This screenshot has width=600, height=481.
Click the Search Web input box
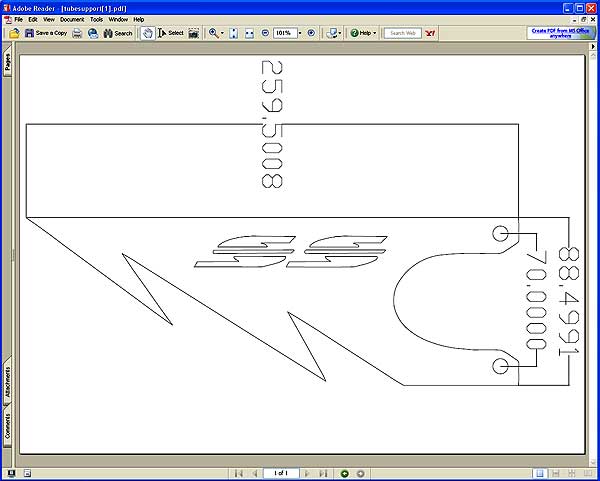[x=403, y=33]
